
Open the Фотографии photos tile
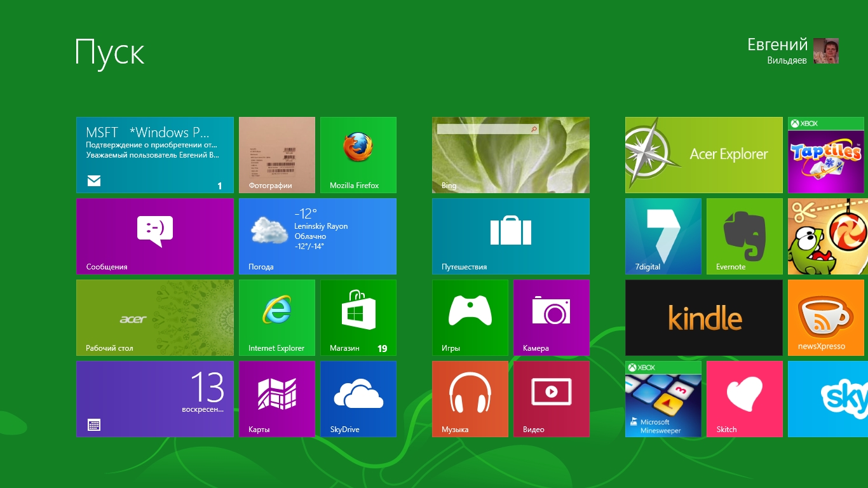point(277,155)
